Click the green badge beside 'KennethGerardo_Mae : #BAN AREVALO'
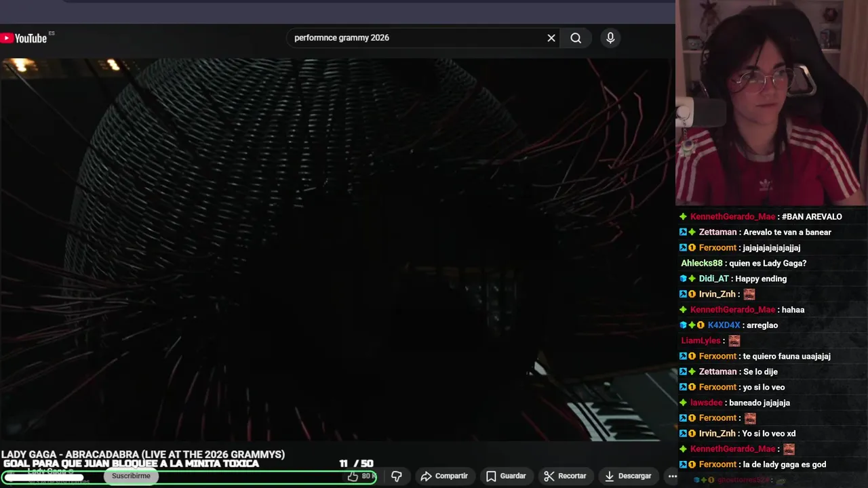The image size is (868, 488). [x=684, y=217]
